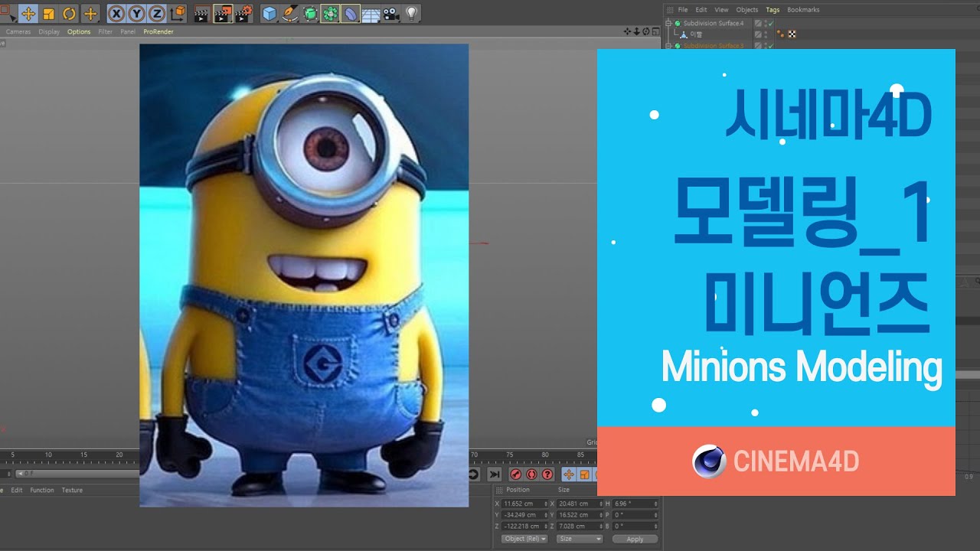This screenshot has width=980, height=551.
Task: Open Object Manager View menu
Action: coord(721,10)
